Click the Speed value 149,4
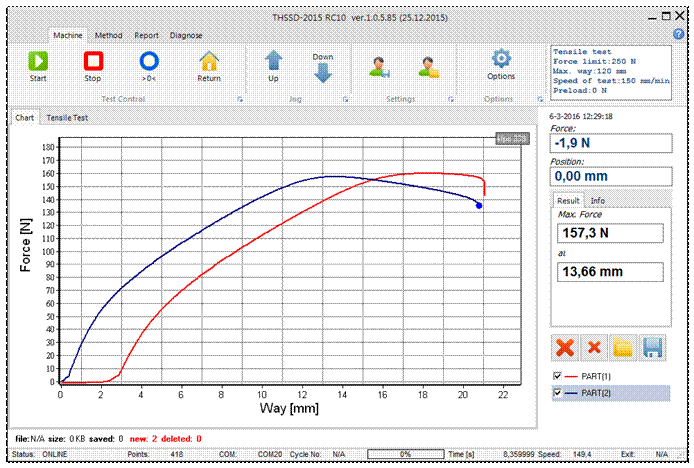The height and width of the screenshot is (468, 694). click(582, 454)
